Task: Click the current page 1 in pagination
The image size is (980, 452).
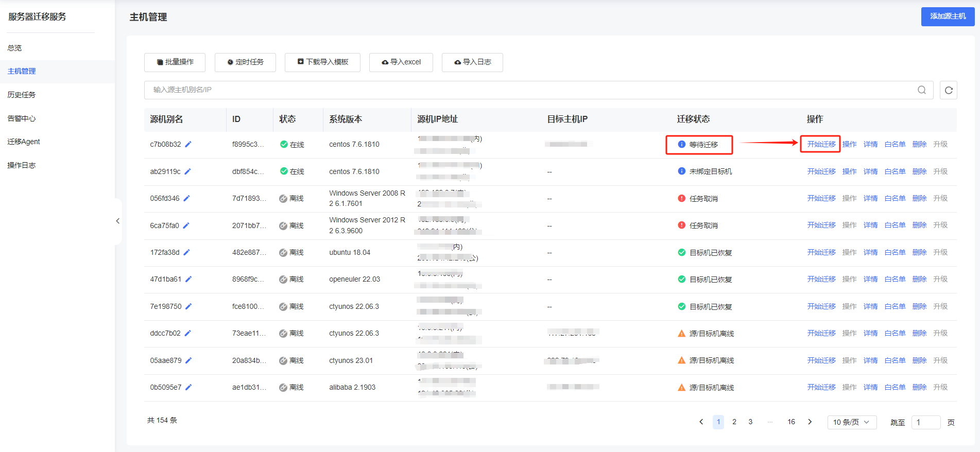Action: [718, 422]
